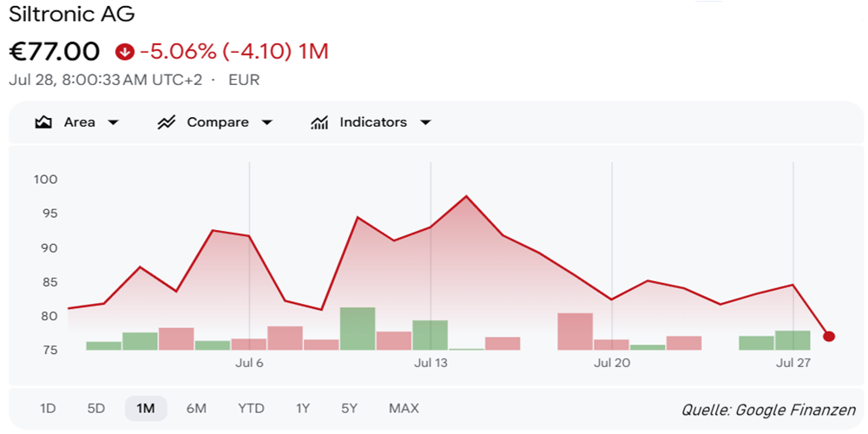The image size is (868, 434).
Task: Click the EUR currency label
Action: point(244,80)
